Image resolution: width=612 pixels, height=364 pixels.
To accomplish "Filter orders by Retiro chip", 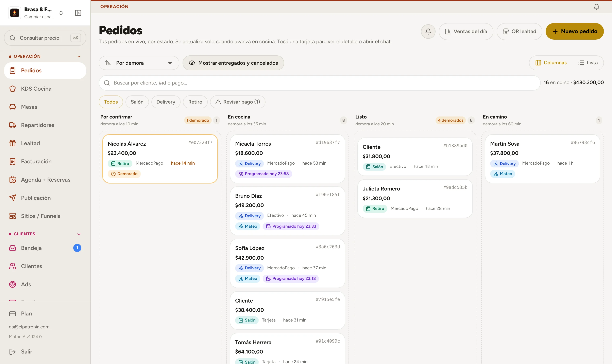I will 195,102.
